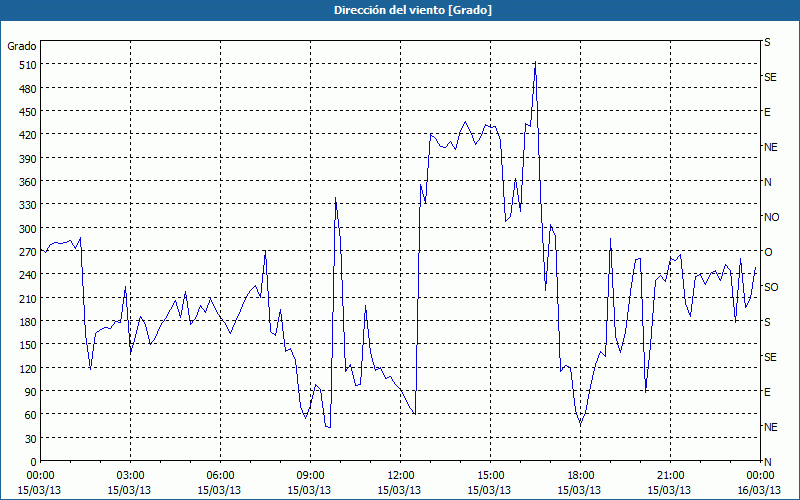Click the y-axis value "180"
This screenshot has width=800, height=500.
28,322
